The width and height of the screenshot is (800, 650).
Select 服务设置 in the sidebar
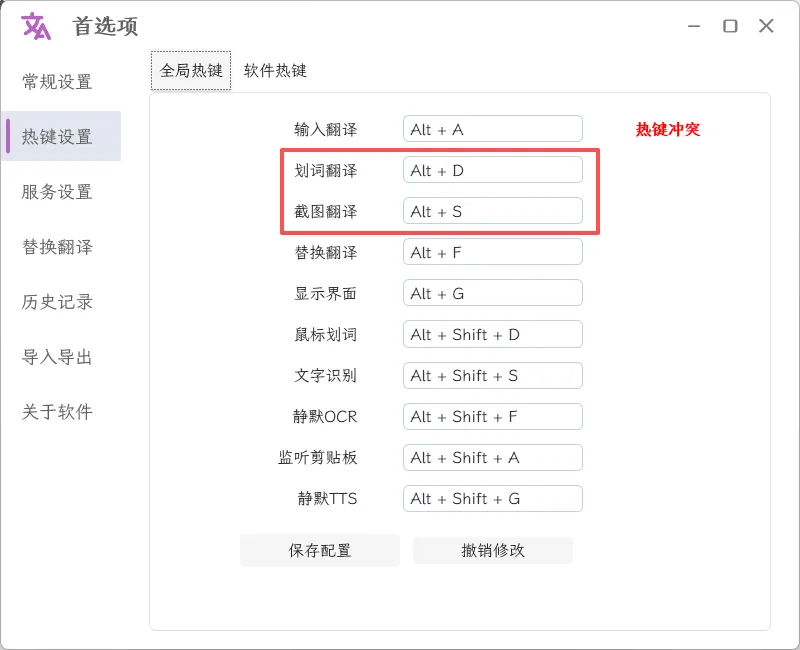57,192
